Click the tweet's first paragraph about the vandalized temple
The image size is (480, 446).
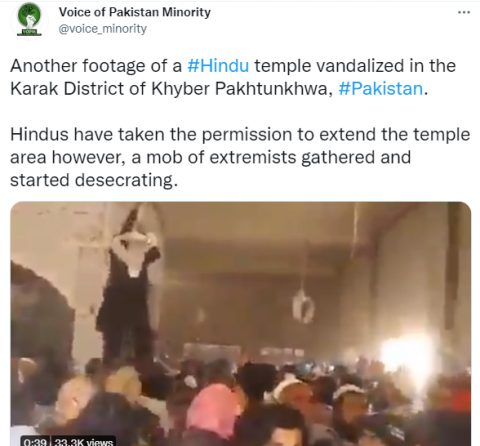[x=233, y=77]
